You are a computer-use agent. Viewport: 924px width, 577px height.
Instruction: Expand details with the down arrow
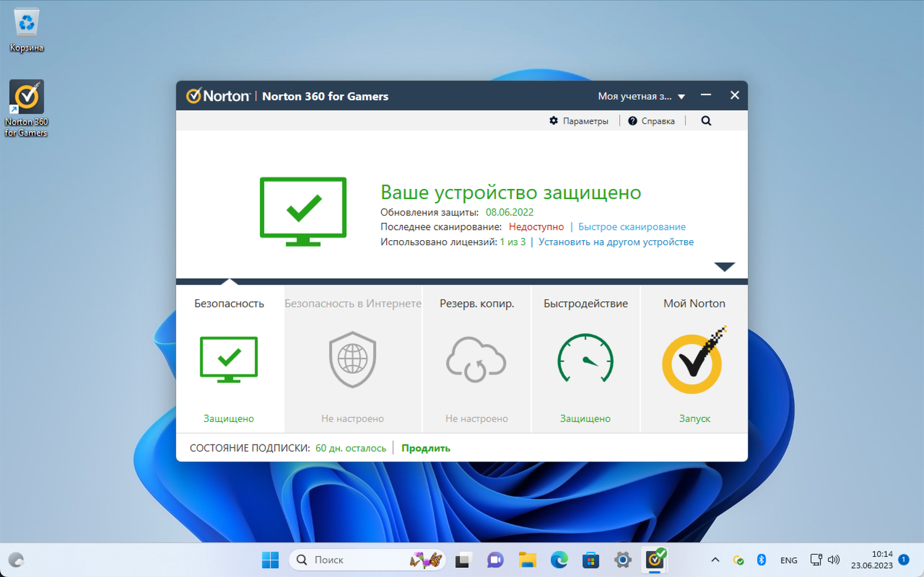724,267
